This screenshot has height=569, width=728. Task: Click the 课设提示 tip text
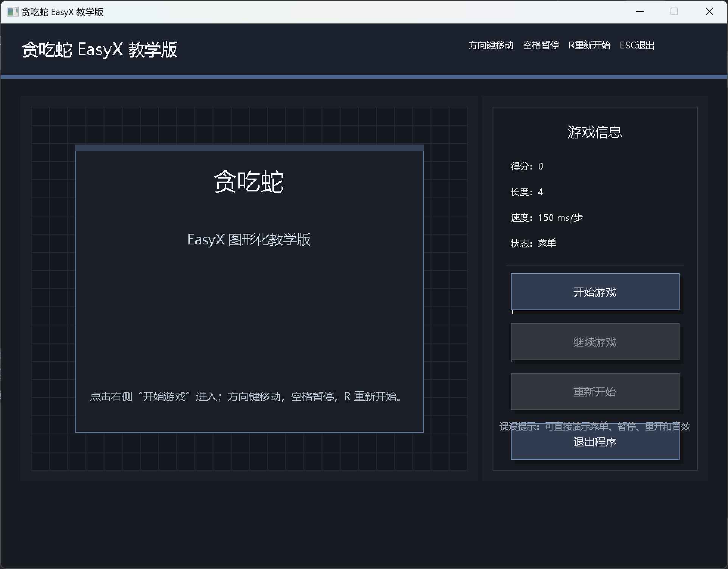pyautogui.click(x=595, y=426)
